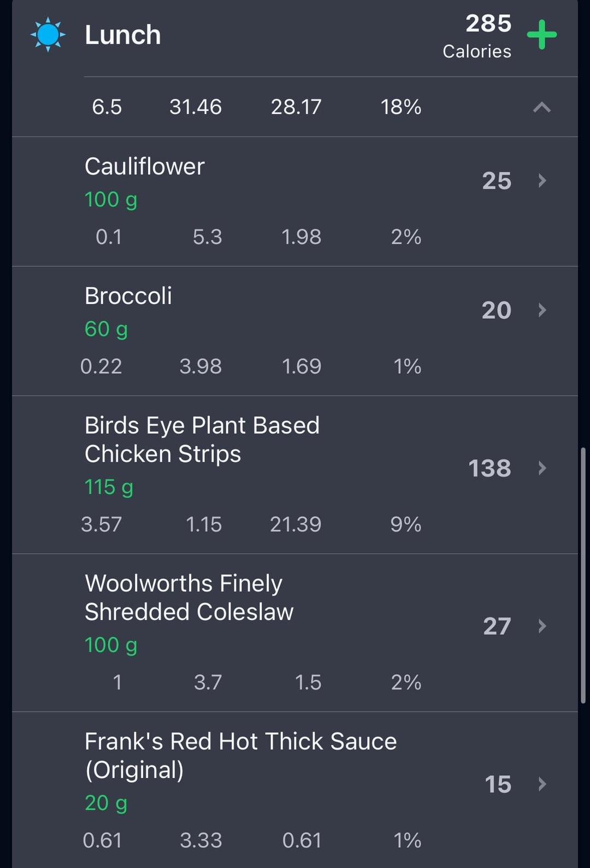Open the Woolworths Finely Shredded Coleslaw entry

coord(295,633)
